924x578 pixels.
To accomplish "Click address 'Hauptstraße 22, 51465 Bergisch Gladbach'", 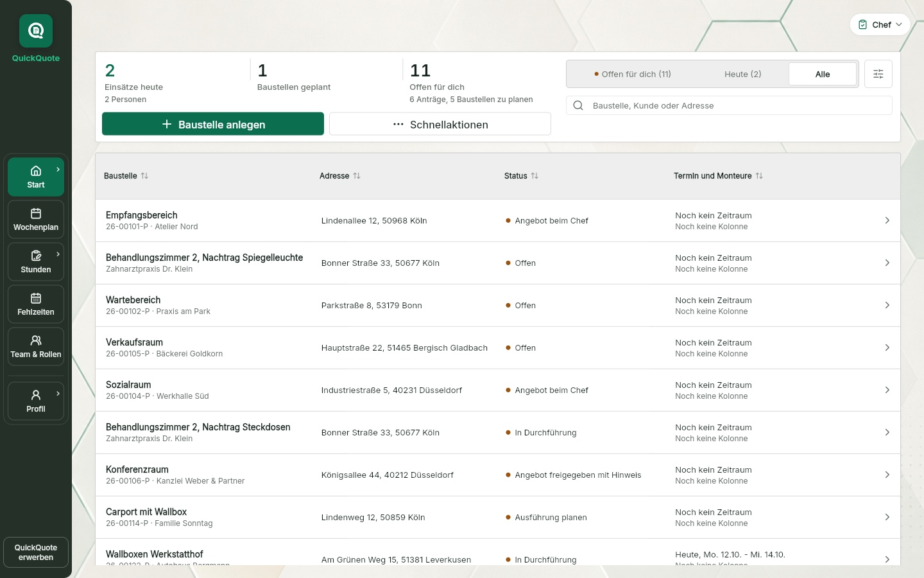I will (x=404, y=348).
